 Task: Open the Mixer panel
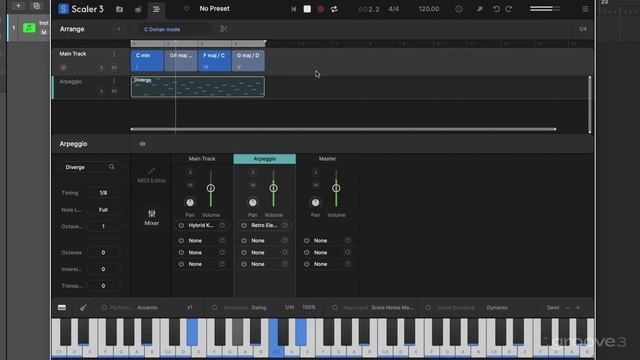151,218
